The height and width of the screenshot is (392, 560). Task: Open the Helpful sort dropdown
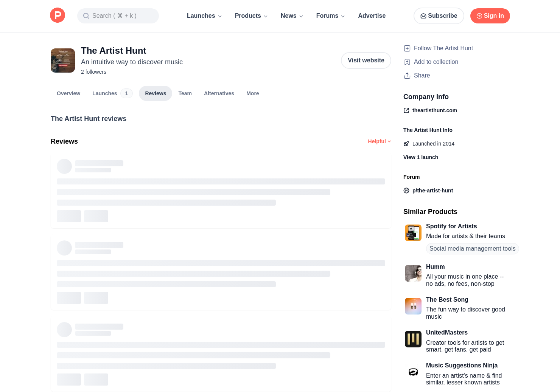click(379, 141)
